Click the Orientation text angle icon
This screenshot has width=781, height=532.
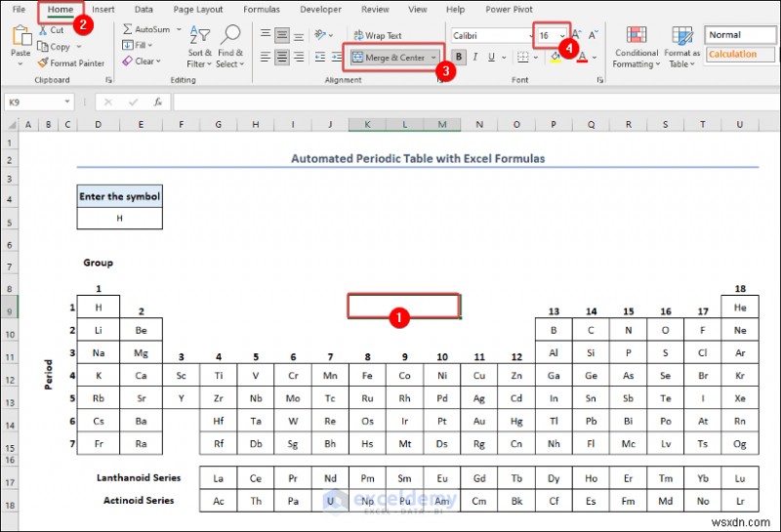[x=320, y=35]
